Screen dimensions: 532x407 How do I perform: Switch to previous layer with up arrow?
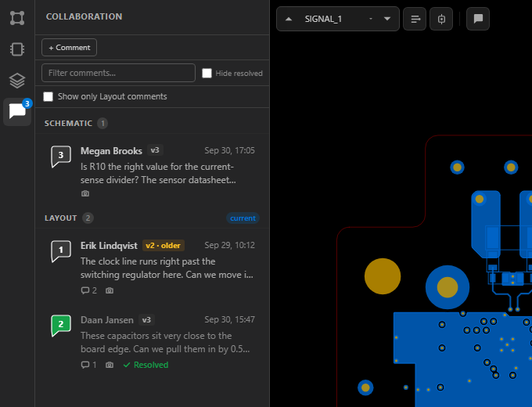coord(289,19)
